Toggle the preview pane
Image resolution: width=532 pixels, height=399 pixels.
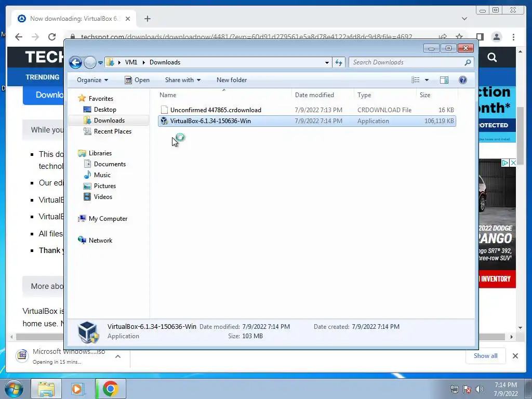[x=444, y=80]
